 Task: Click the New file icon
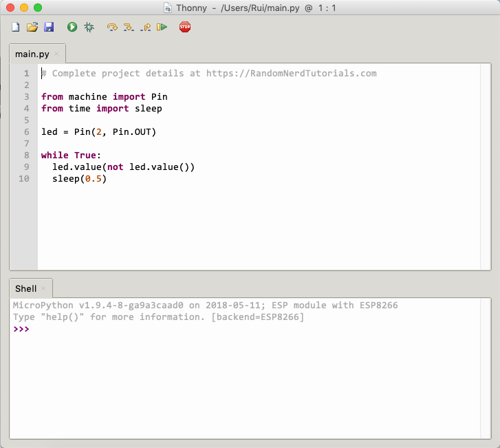tap(16, 28)
